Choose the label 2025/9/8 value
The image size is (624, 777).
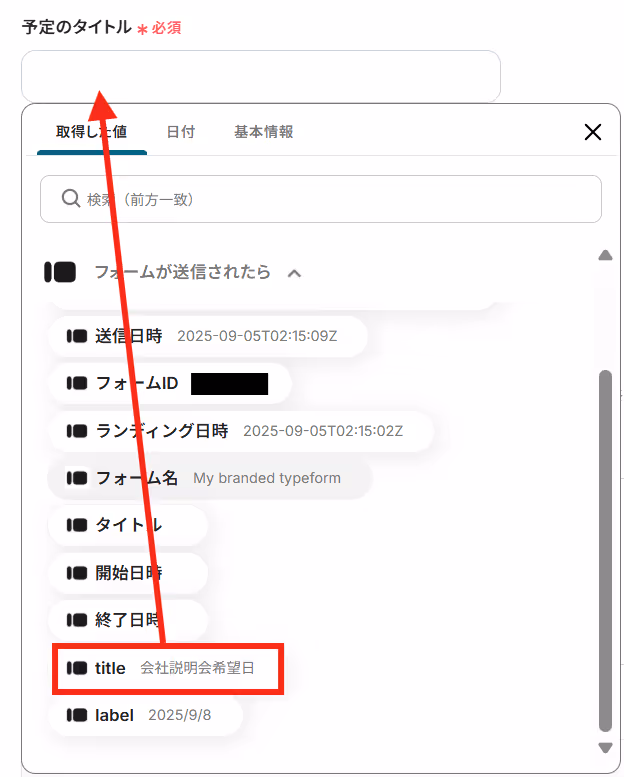point(146,715)
